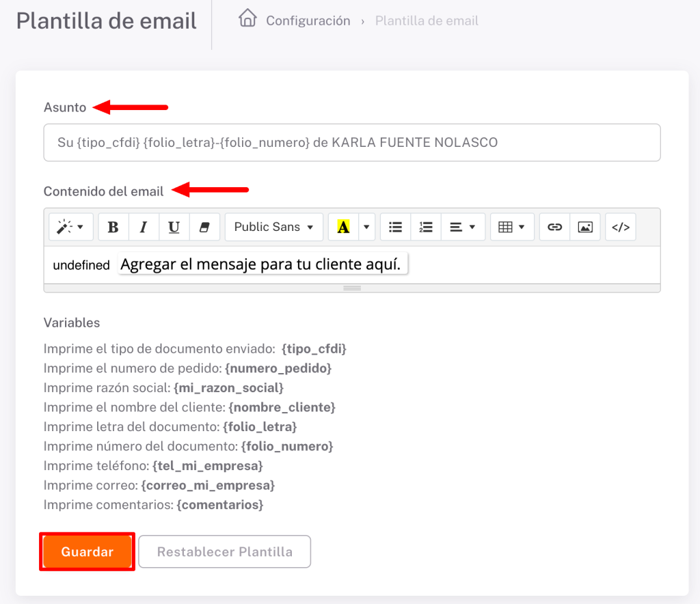
Task: Click the {folio_letra} variable in the list
Action: pyautogui.click(x=260, y=427)
